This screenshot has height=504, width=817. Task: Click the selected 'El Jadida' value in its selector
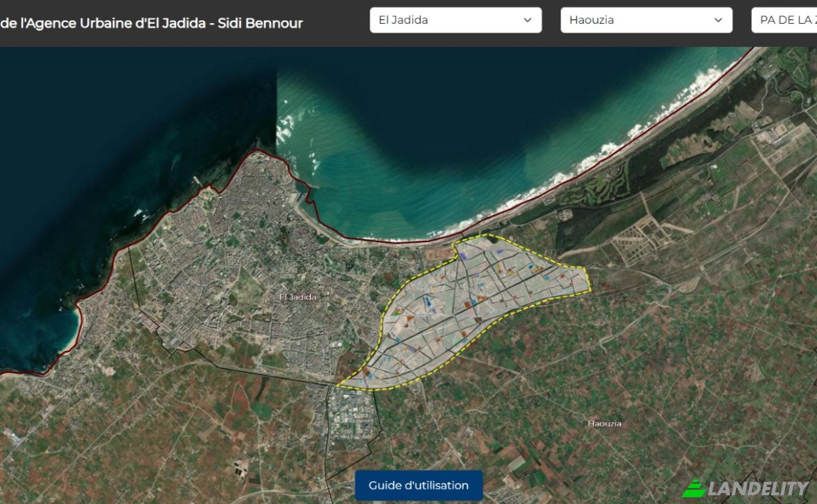[x=402, y=20]
